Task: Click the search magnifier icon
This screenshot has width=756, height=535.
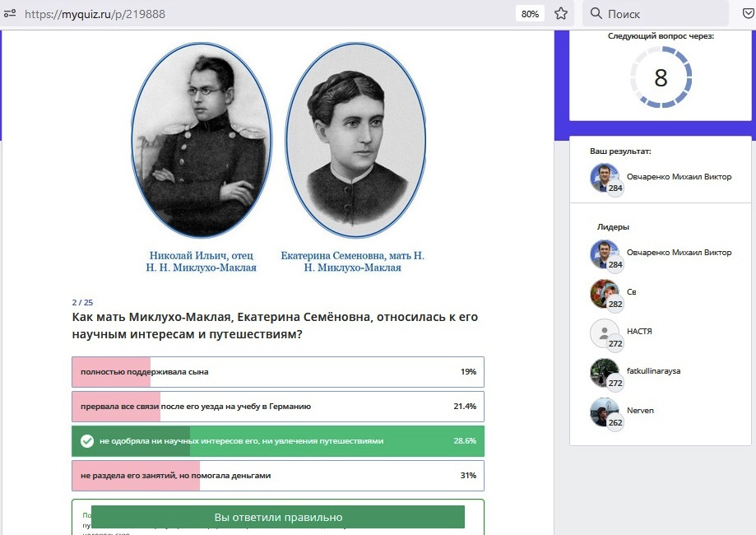Action: 595,14
